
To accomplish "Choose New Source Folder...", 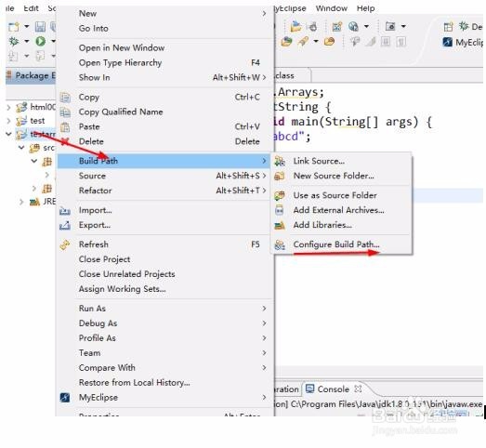I will click(342, 176).
